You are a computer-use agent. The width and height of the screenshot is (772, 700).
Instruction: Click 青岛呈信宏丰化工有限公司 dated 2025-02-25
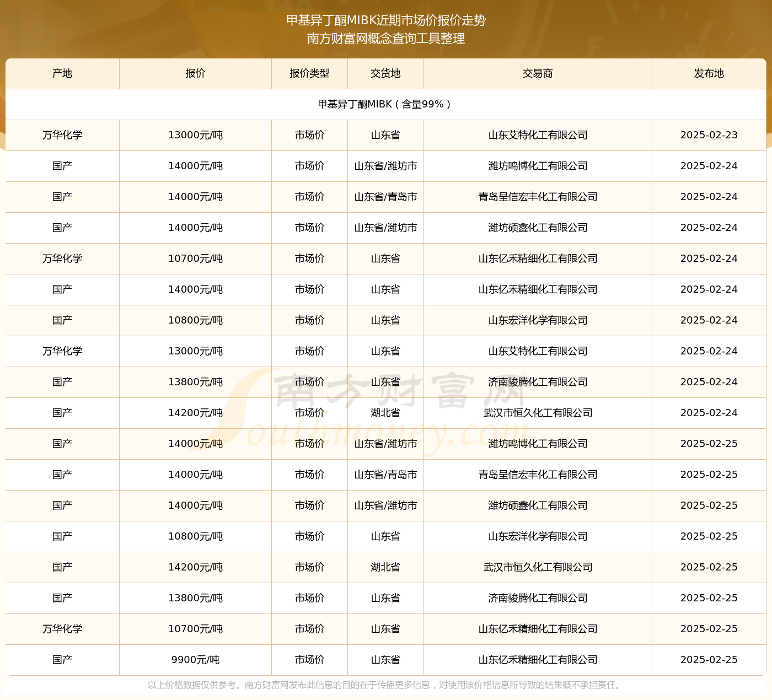point(538,475)
